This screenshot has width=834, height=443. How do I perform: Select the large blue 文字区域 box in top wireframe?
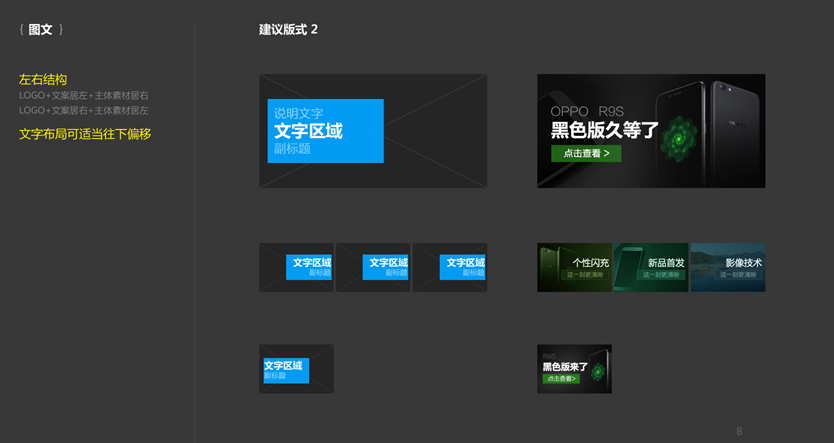tap(325, 130)
